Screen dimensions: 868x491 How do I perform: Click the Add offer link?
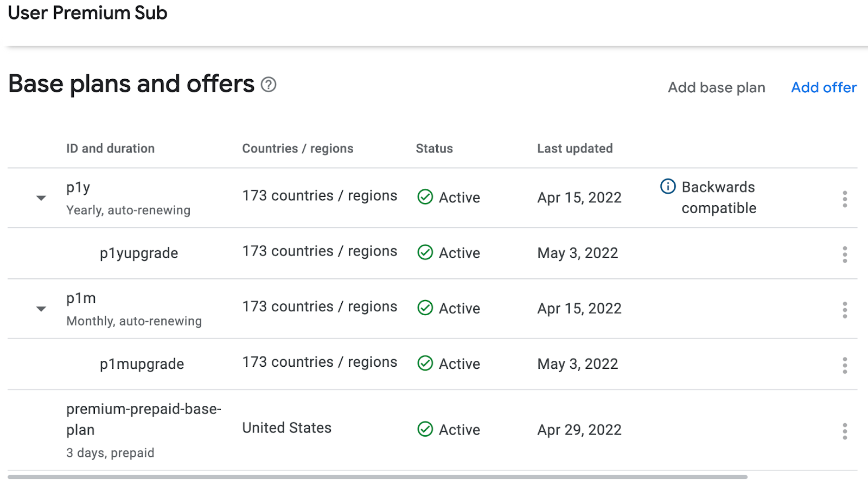point(824,88)
